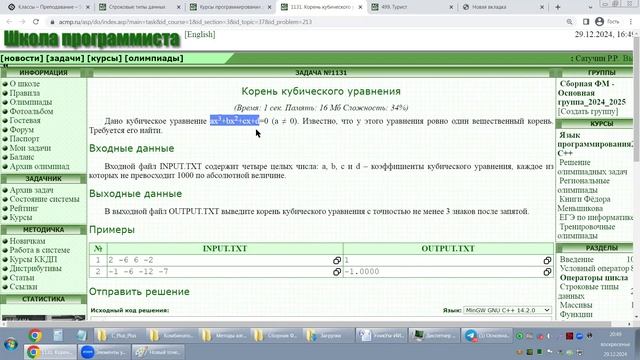
Task: Open the [олимпиады] menu item
Action: coord(153,58)
